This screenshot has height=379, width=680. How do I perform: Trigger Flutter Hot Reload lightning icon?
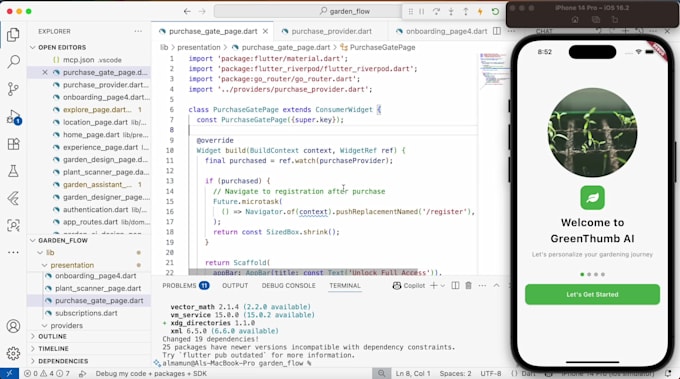point(480,12)
